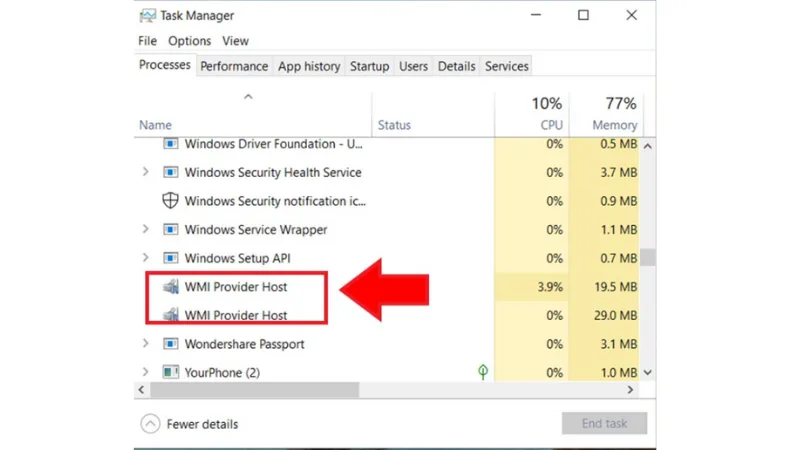Sort by the Name column header

[x=253, y=114]
